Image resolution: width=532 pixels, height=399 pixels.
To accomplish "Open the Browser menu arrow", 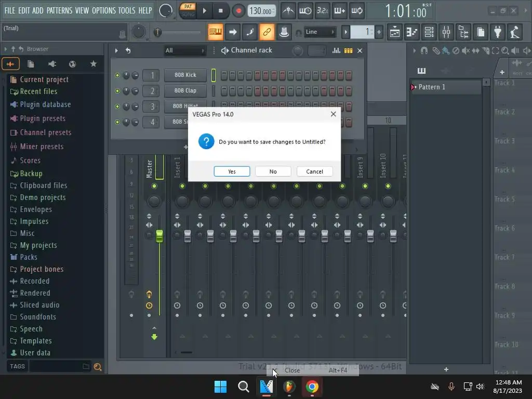I will coord(6,49).
